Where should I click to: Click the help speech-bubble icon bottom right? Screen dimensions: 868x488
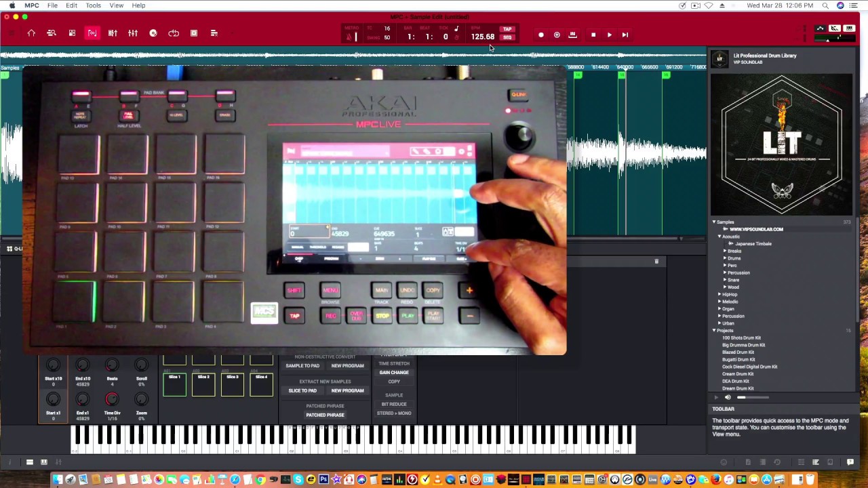pos(850,462)
